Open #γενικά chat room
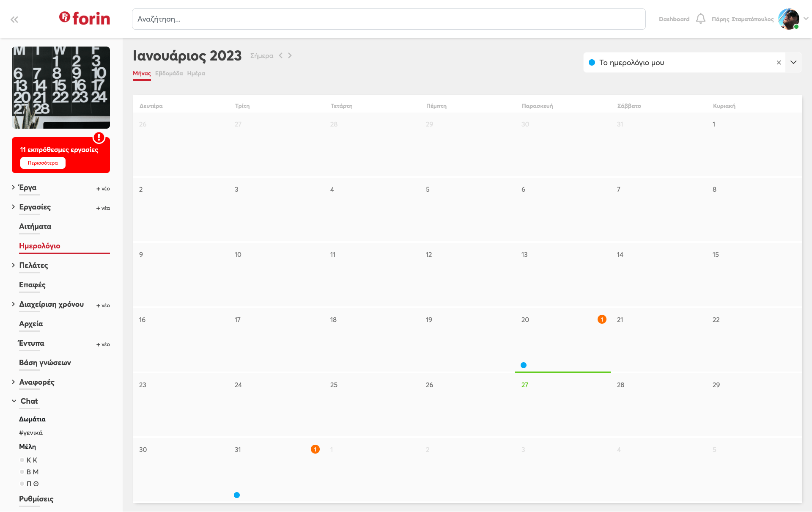812x512 pixels. [31, 433]
